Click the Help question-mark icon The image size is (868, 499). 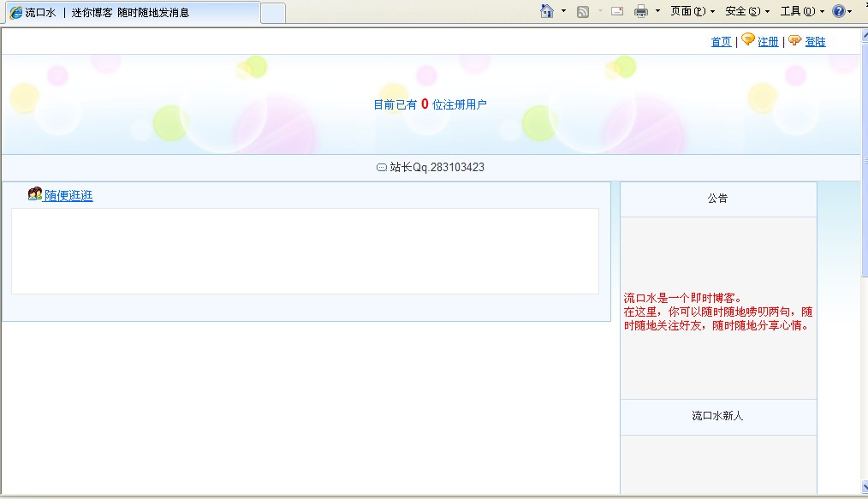[x=839, y=11]
